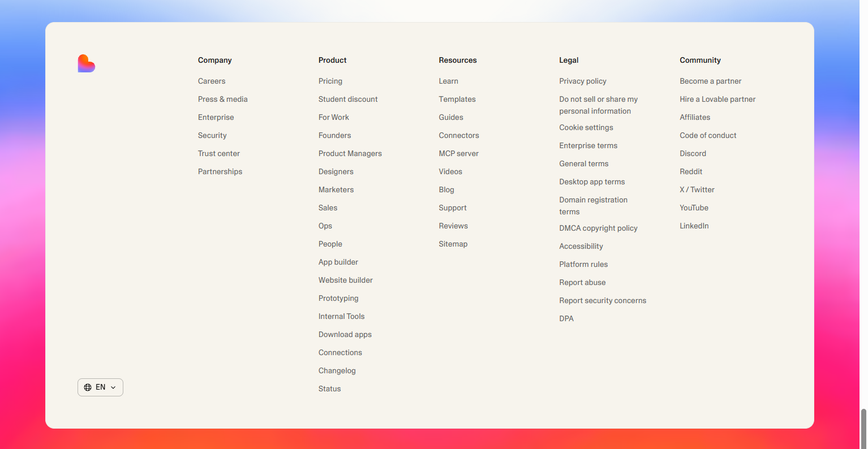The height and width of the screenshot is (449, 868).
Task: Open the Designers page link
Action: [336, 172]
